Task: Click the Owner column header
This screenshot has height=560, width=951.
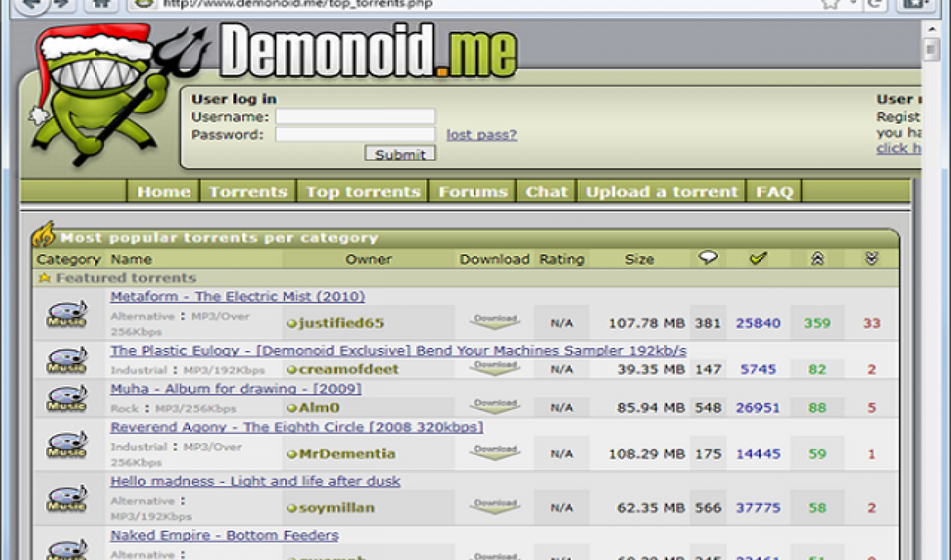Action: coord(369,259)
